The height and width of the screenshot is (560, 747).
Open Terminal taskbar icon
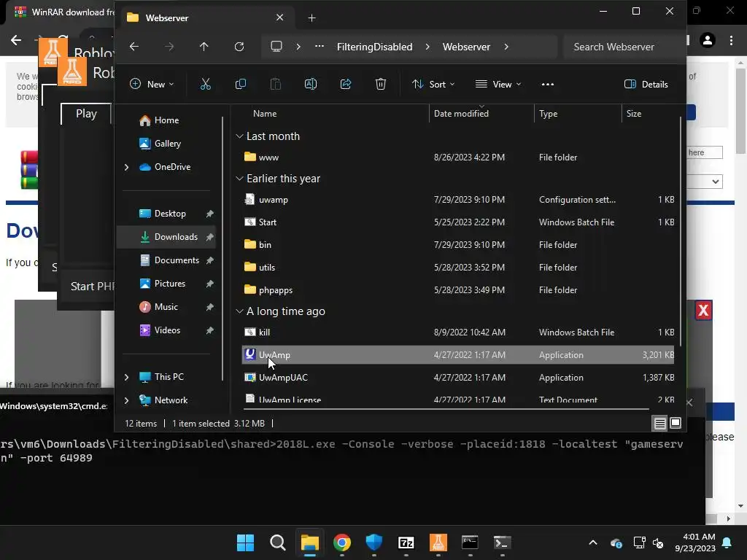(502, 542)
